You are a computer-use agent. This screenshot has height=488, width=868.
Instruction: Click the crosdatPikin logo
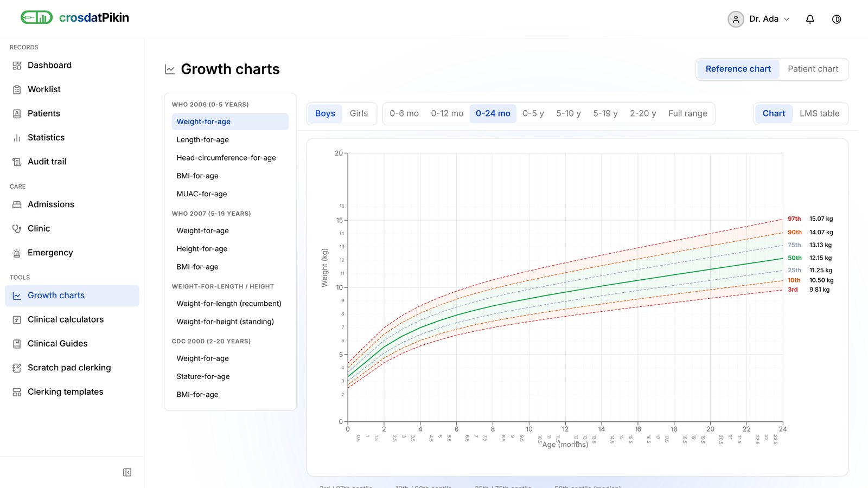click(75, 17)
